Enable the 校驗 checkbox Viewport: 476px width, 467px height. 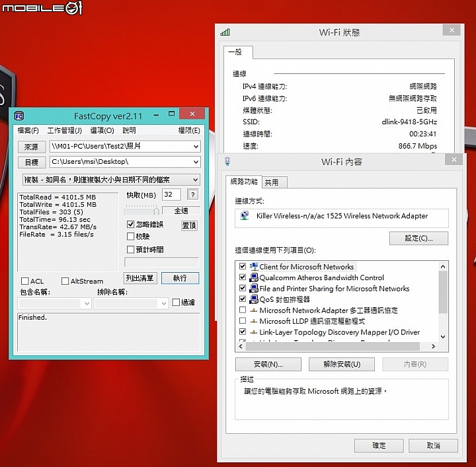pyautogui.click(x=130, y=236)
